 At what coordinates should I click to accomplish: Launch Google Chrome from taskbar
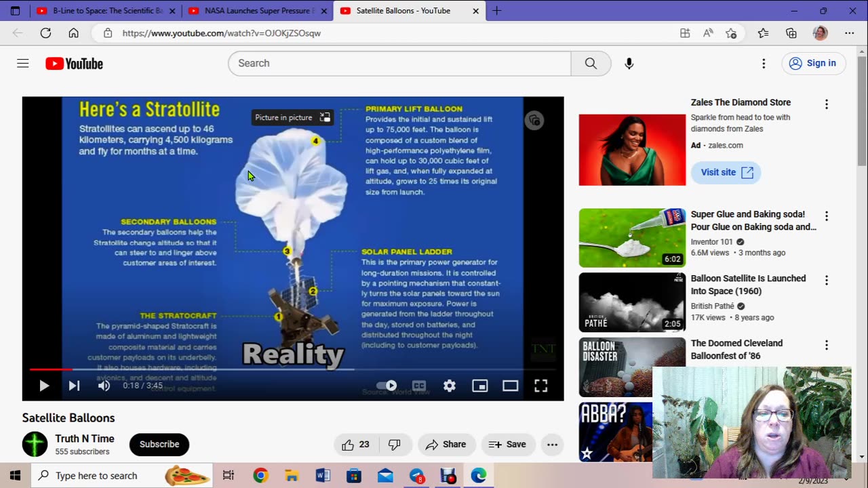pyautogui.click(x=260, y=475)
